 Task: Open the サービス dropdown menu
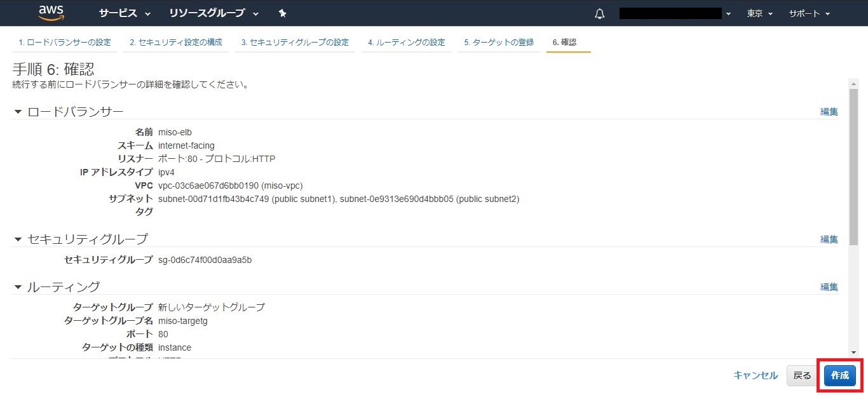tap(125, 13)
